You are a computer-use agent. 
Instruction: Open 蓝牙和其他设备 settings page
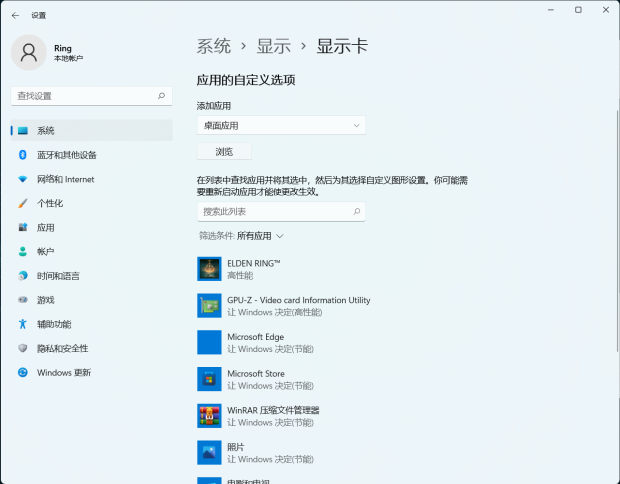(x=92, y=155)
